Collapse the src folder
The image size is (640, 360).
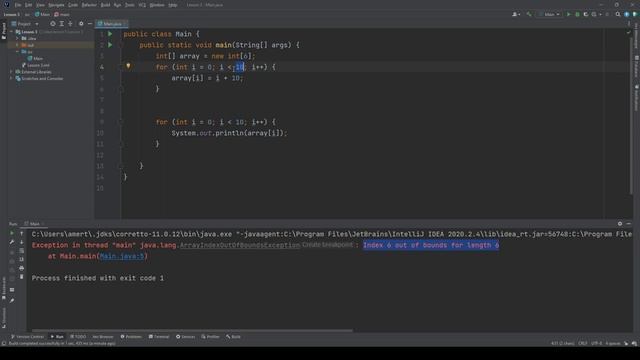point(17,52)
